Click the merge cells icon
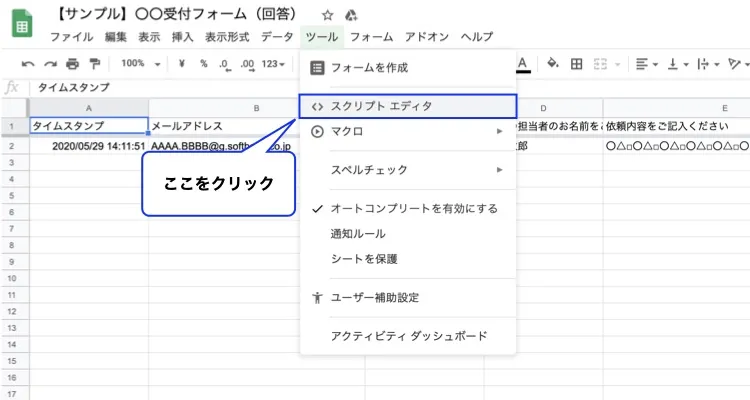The image size is (750, 400). coord(600,64)
